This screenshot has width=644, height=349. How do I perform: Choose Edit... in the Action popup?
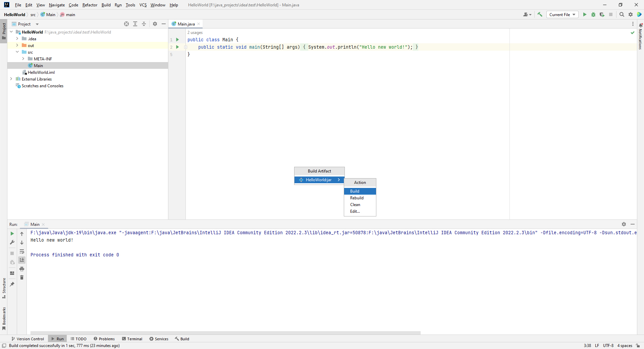click(x=360, y=211)
